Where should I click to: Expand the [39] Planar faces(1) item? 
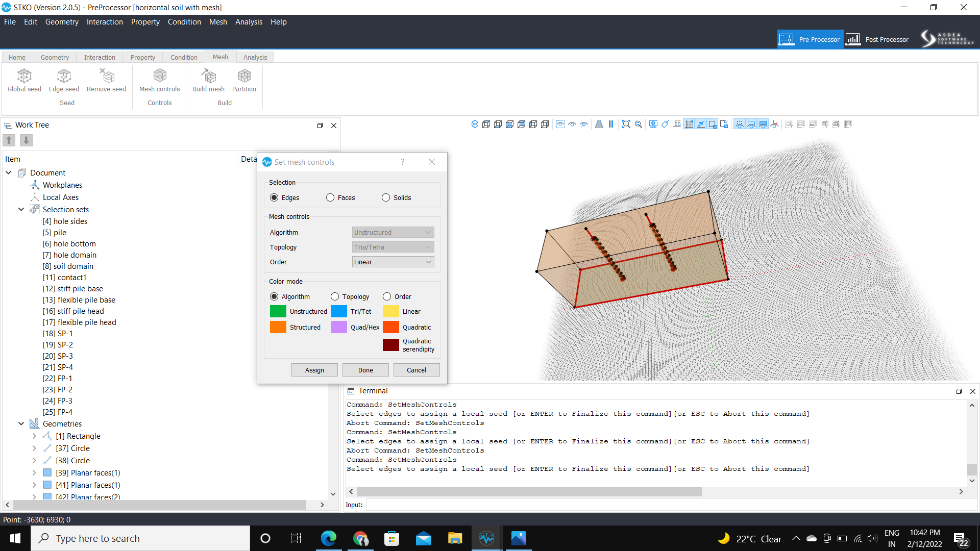point(34,472)
